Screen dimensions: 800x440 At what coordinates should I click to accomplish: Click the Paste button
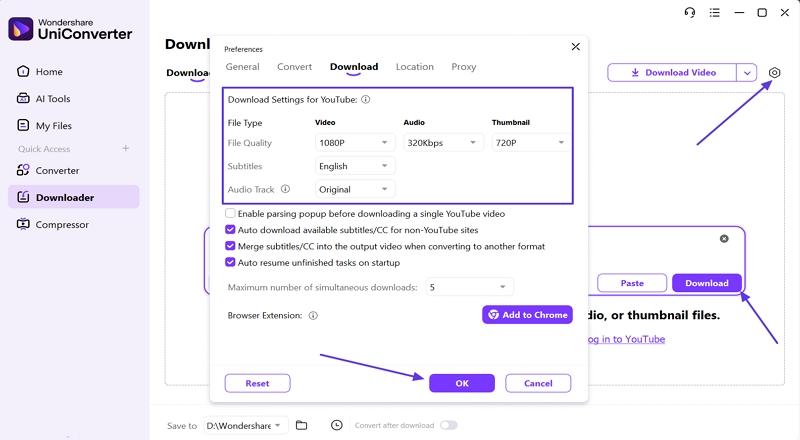(x=632, y=283)
